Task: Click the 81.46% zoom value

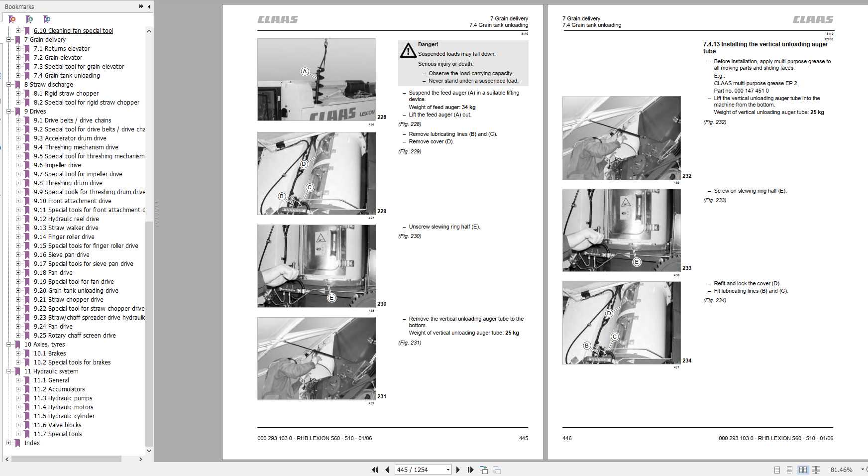Action: point(841,470)
